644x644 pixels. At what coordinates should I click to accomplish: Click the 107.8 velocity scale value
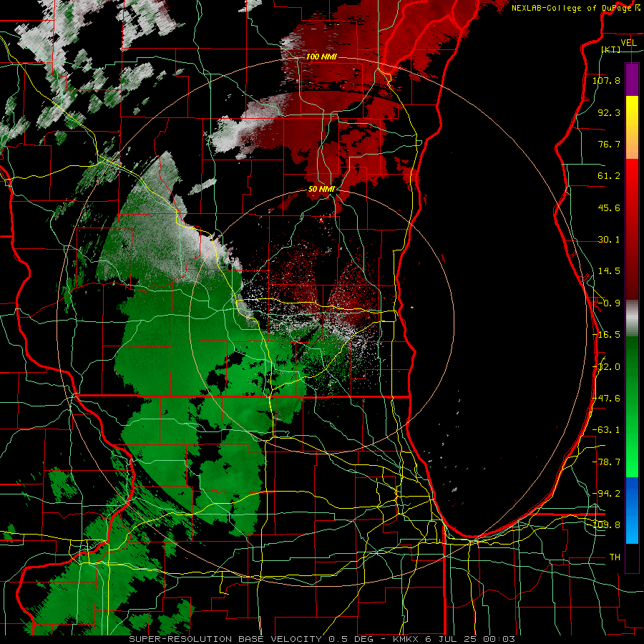[606, 80]
